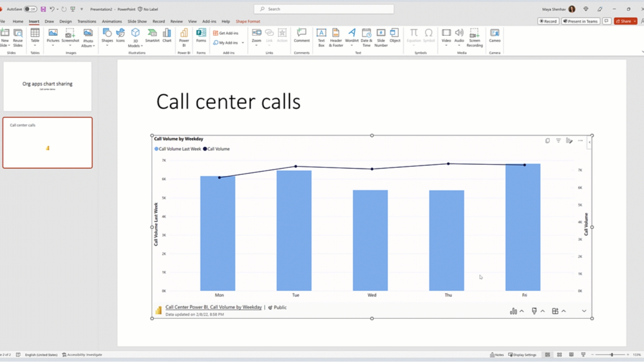Screen dimensions: 644x362
Task: Add a Comment to the slide
Action: [x=302, y=35]
